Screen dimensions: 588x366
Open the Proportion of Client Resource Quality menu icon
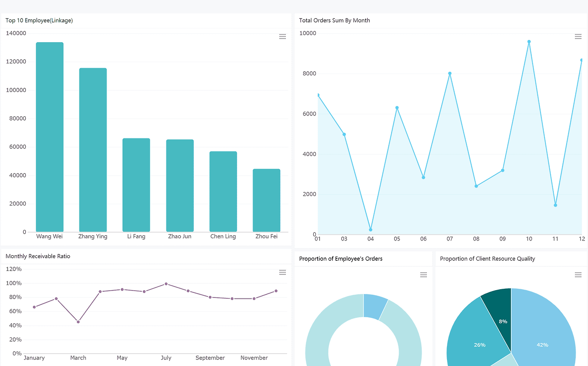[x=578, y=275]
